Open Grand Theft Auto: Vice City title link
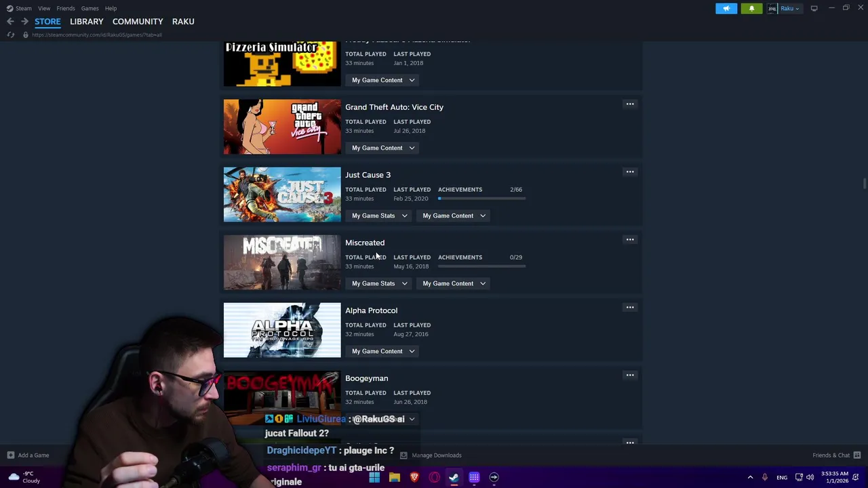The height and width of the screenshot is (488, 868). tap(394, 107)
